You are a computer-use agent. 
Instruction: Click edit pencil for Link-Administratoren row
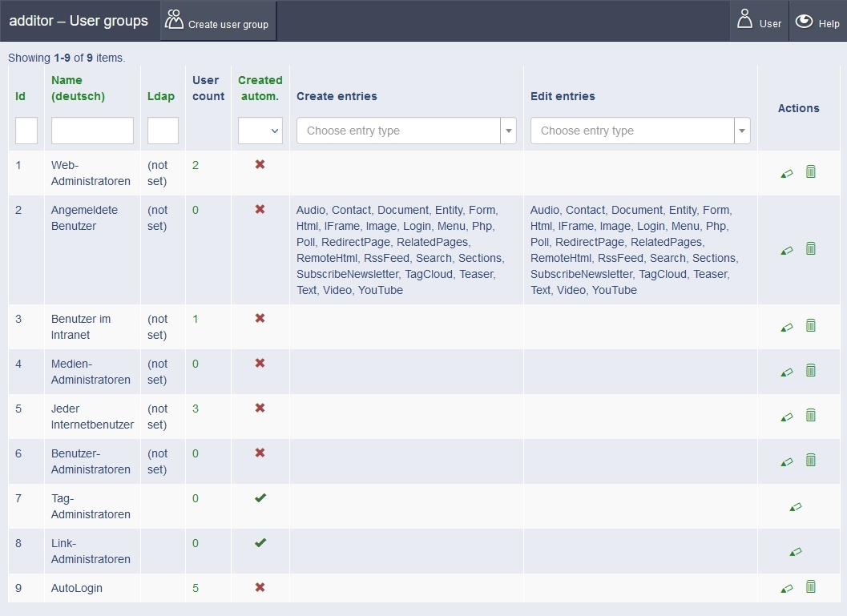click(x=795, y=551)
